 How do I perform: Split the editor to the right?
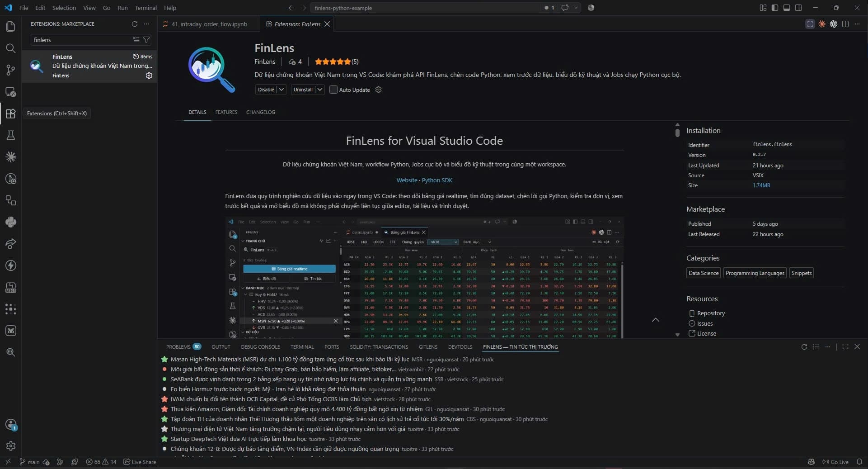click(x=845, y=24)
